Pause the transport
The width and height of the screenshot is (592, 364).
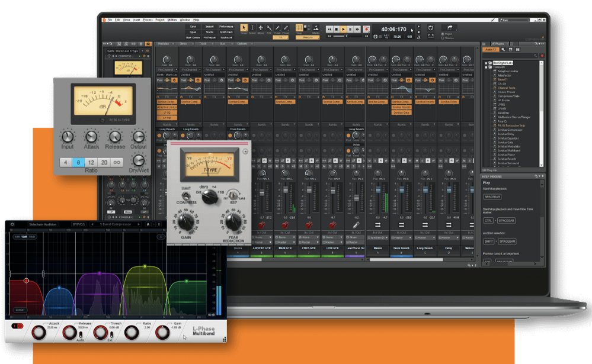[350, 29]
